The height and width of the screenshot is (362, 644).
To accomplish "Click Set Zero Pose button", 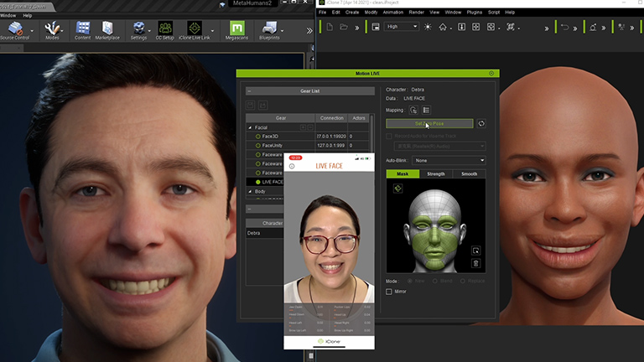I will click(429, 123).
